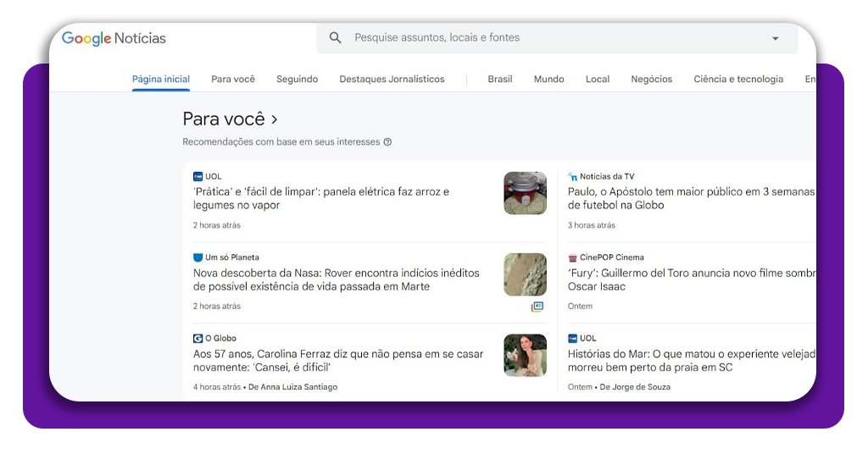This screenshot has width=868, height=454.
Task: Expand the search options dropdown arrow
Action: click(775, 38)
